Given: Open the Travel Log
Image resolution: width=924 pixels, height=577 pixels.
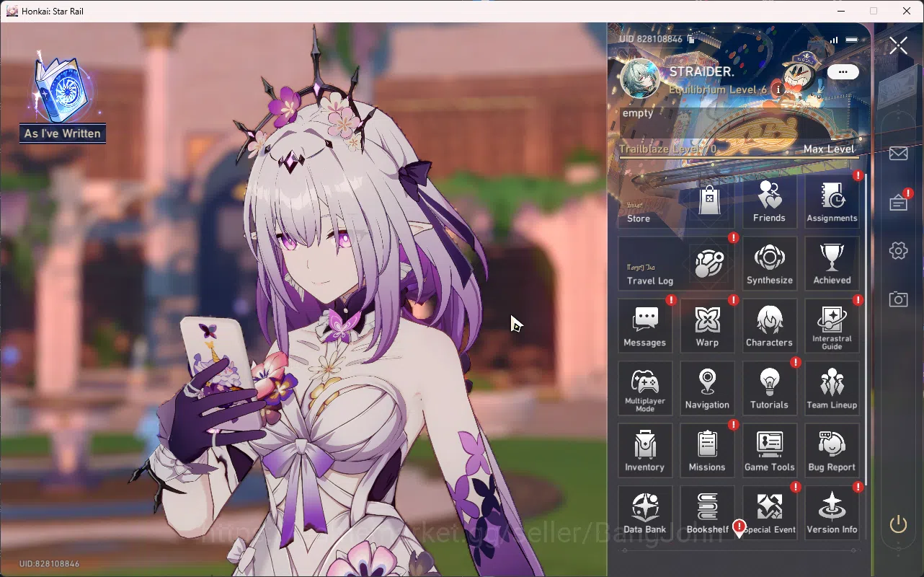Looking at the screenshot, I should click(x=677, y=263).
